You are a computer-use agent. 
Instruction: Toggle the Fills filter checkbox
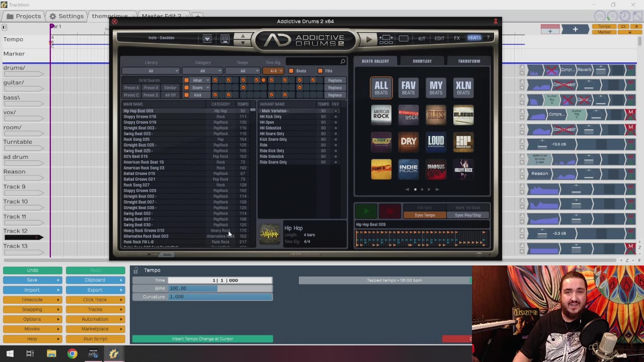[320, 71]
